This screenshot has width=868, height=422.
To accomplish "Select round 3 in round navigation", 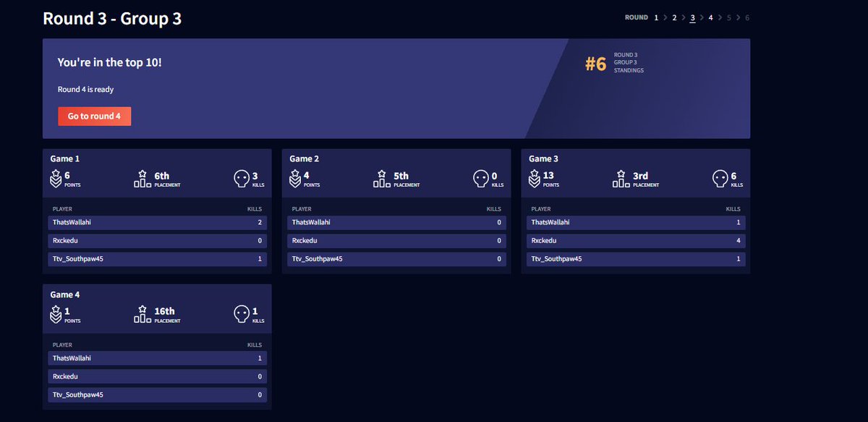I will pos(692,17).
